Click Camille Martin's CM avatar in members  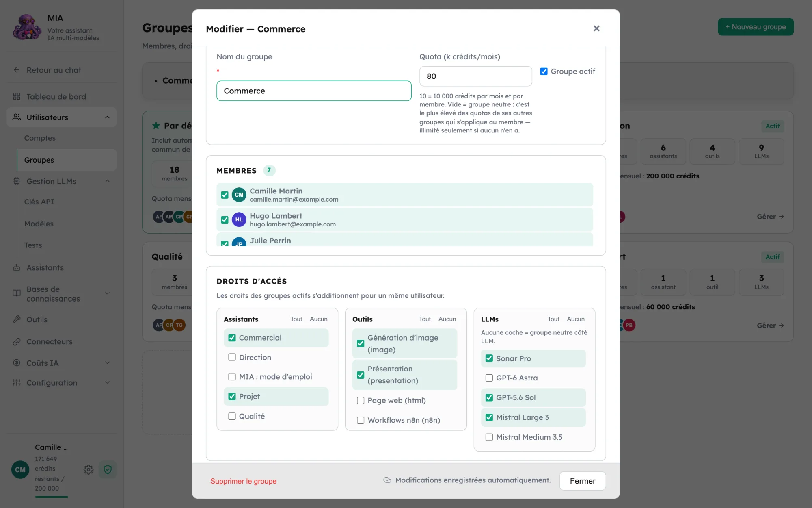239,195
